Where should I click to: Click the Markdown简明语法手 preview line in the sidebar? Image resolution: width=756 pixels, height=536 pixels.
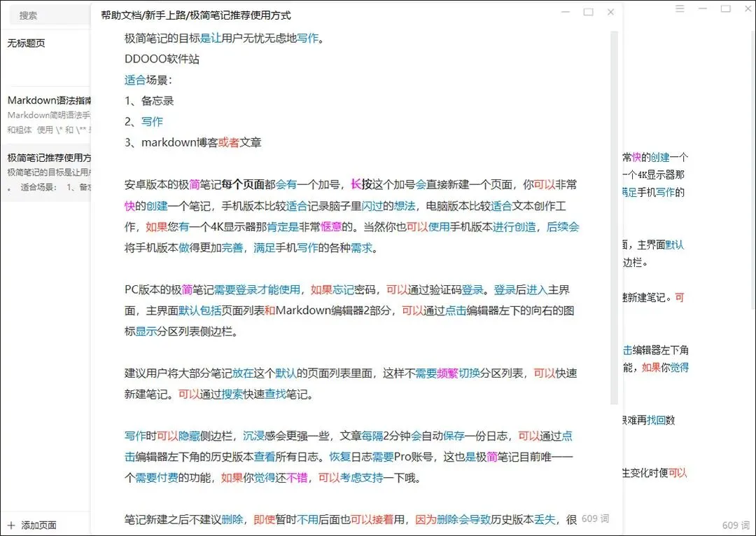(49, 115)
